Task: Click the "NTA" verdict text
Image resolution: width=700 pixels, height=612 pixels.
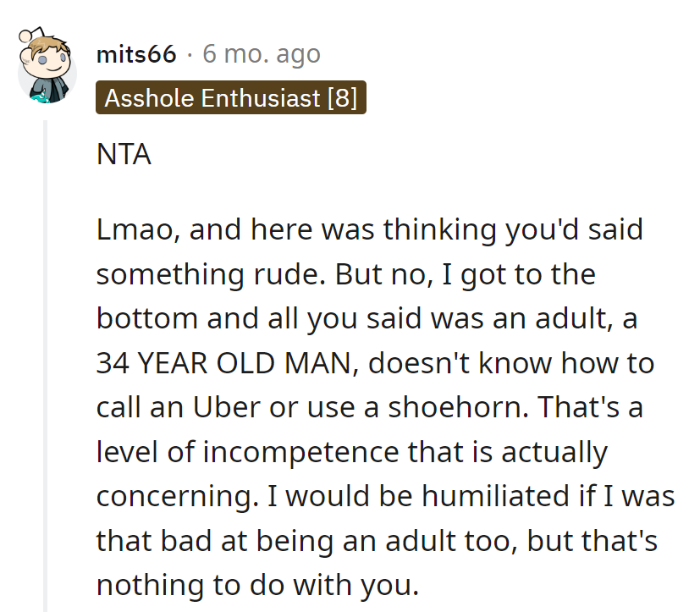Action: tap(124, 156)
